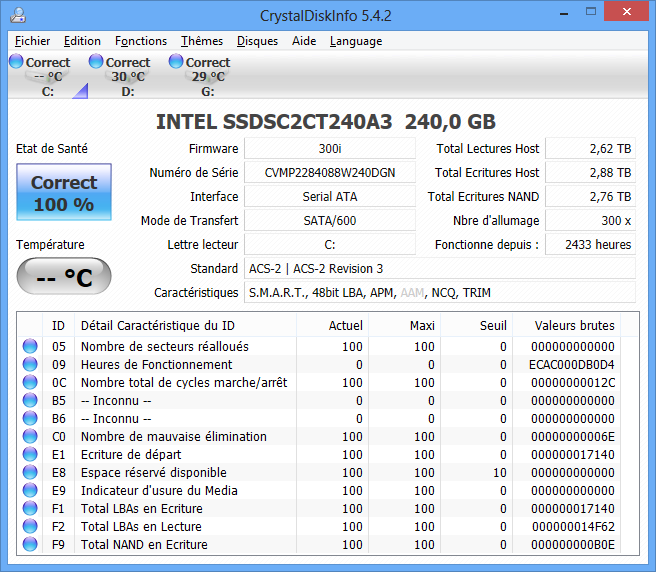Click the Correct 100 % health status button
The width and height of the screenshot is (656, 572).
coord(64,194)
